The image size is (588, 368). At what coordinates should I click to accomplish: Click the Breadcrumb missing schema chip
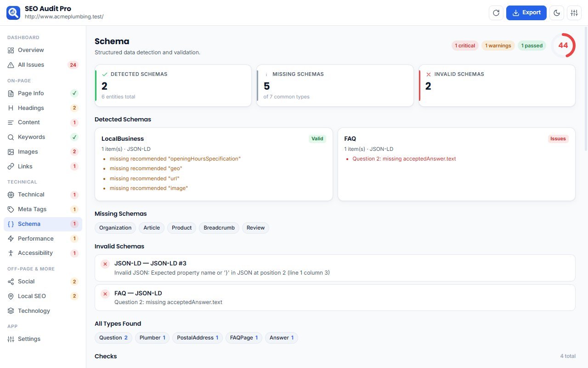(x=219, y=228)
